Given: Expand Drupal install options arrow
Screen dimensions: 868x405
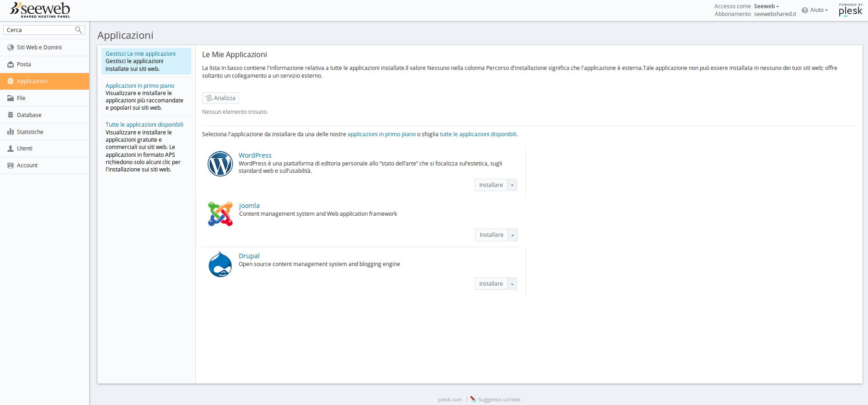Looking at the screenshot, I should [x=512, y=284].
